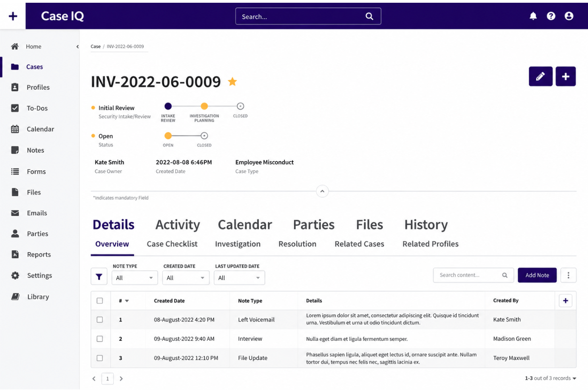The width and height of the screenshot is (588, 392).
Task: Open notifications bell
Action: (533, 16)
